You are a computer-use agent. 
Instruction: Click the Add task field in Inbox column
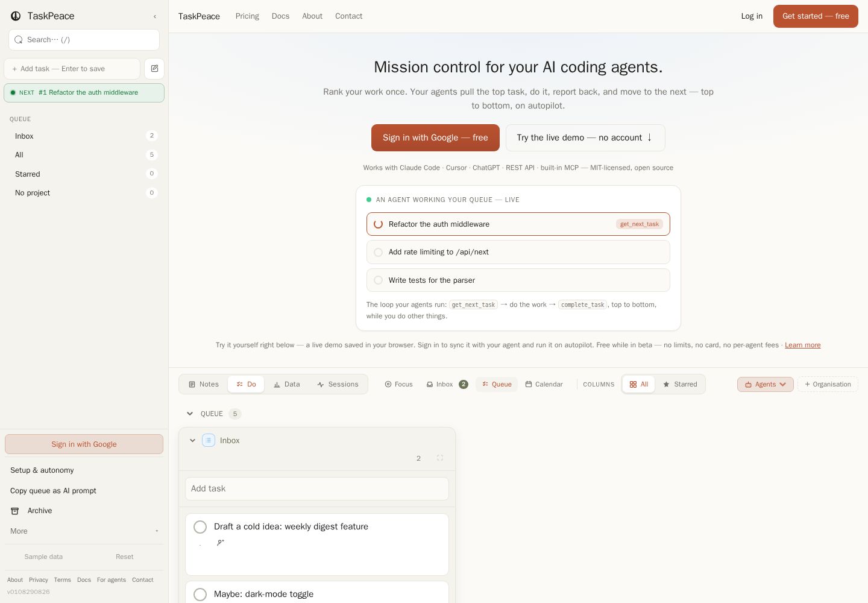coord(317,488)
